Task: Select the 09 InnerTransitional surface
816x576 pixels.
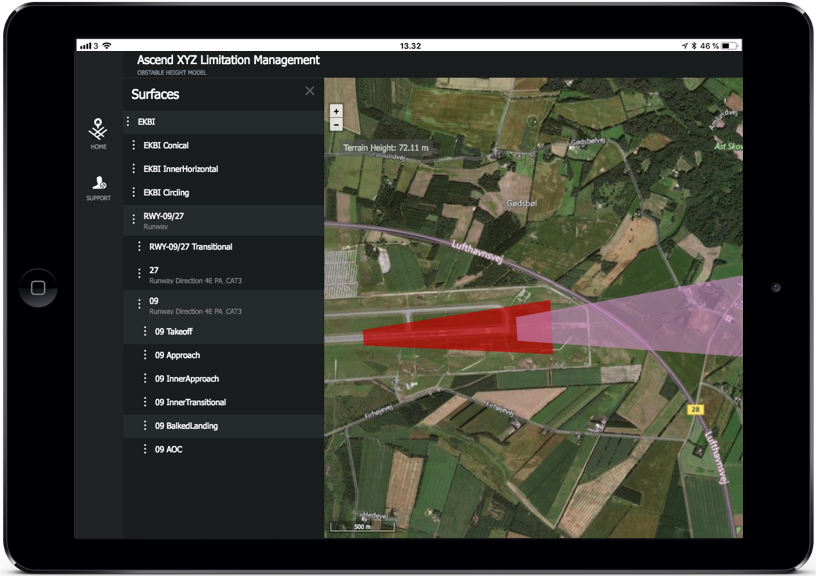Action: (190, 402)
